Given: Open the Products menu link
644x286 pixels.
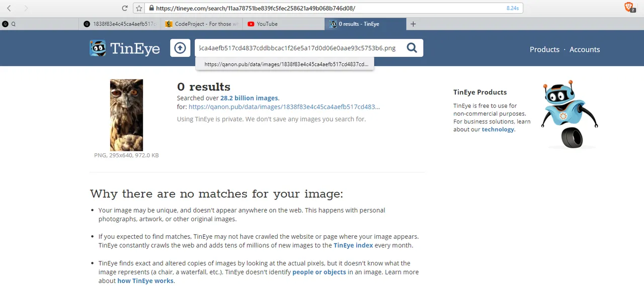Looking at the screenshot, I should point(544,49).
